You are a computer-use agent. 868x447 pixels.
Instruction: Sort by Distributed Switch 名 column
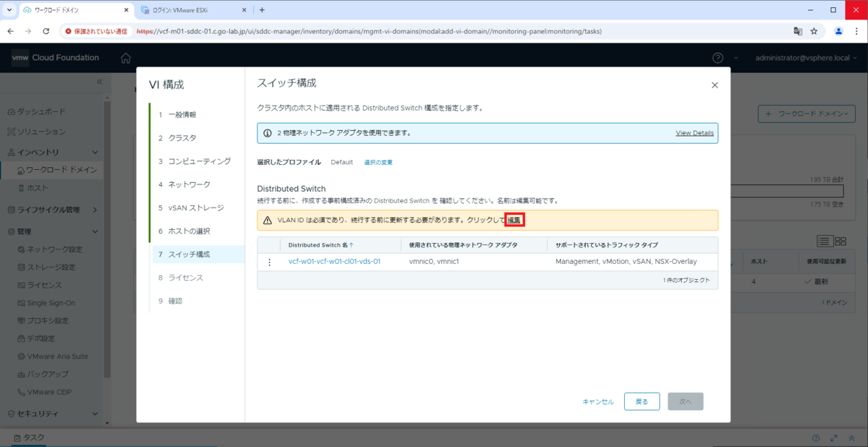320,245
